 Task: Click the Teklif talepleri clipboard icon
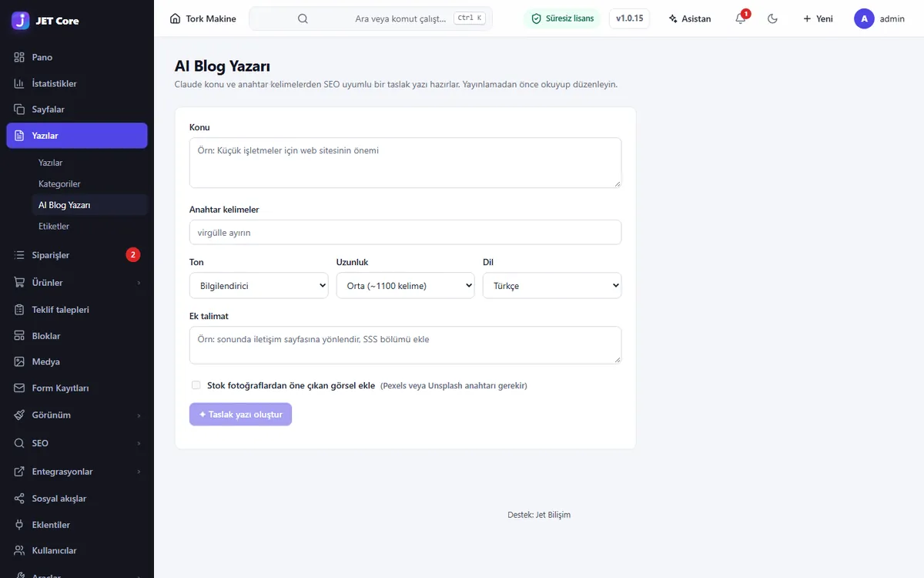click(x=19, y=310)
